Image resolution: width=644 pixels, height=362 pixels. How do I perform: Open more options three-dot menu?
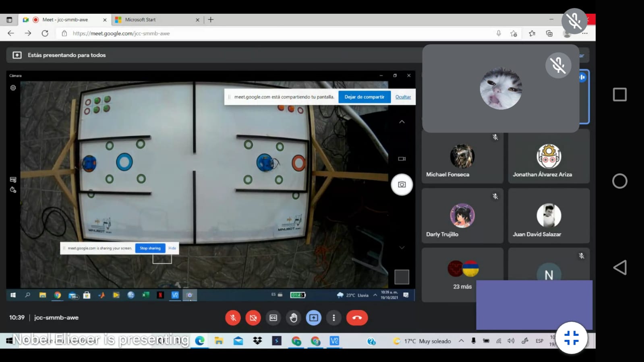333,318
